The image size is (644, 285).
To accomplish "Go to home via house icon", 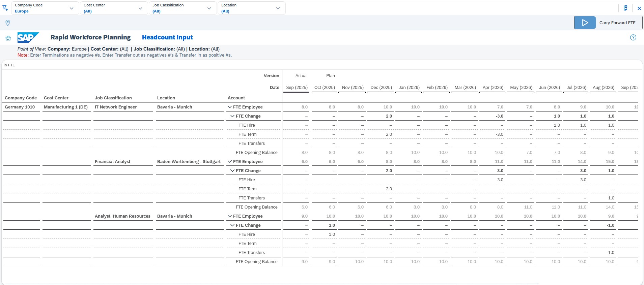I will tap(8, 38).
